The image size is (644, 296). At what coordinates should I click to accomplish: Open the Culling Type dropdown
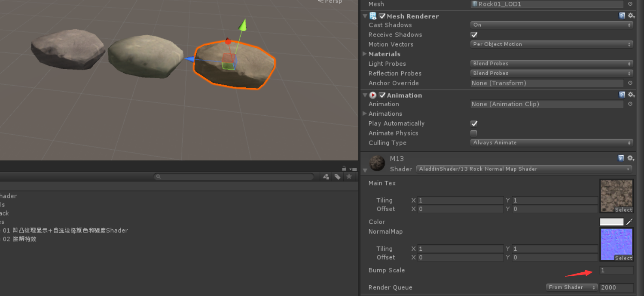click(x=551, y=142)
